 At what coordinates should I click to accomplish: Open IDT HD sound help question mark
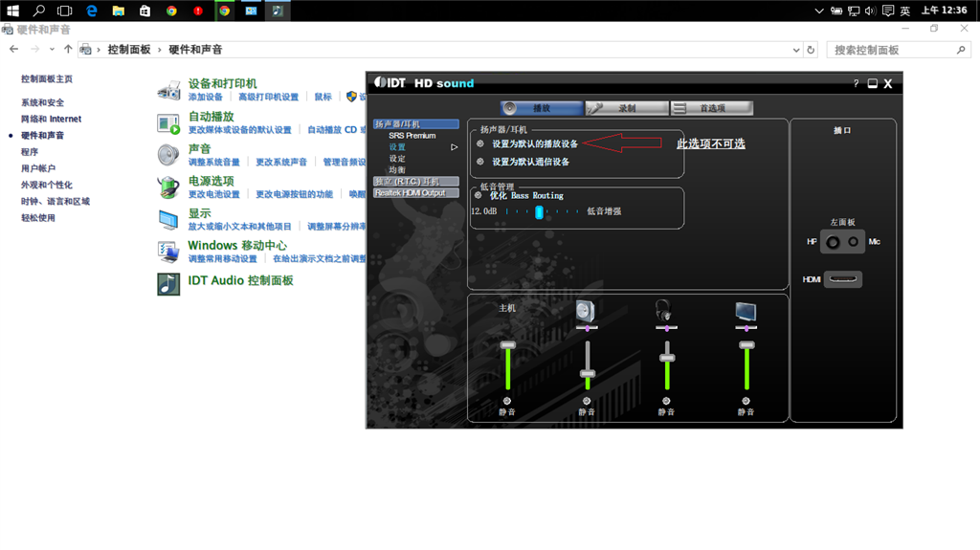(856, 83)
